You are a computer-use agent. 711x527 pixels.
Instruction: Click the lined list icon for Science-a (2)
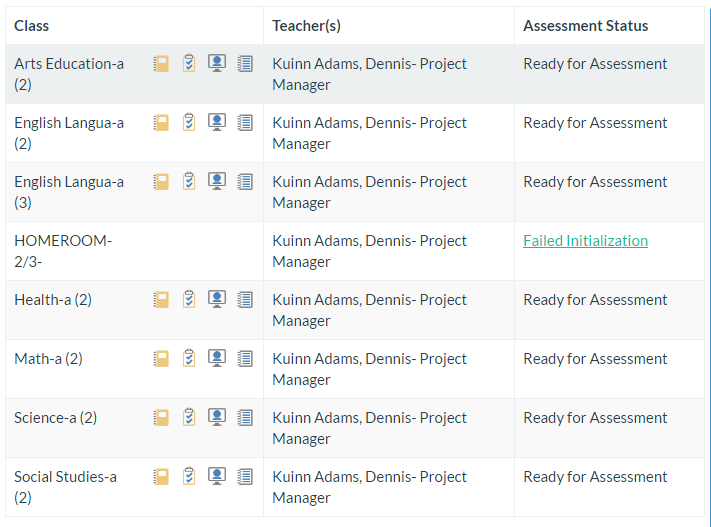click(x=245, y=418)
